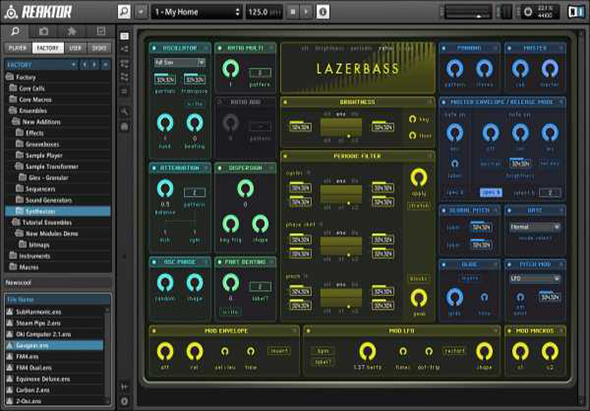590x411 pixels.
Task: Toggle the RATIO MULTI module power LED
Action: pos(219,48)
